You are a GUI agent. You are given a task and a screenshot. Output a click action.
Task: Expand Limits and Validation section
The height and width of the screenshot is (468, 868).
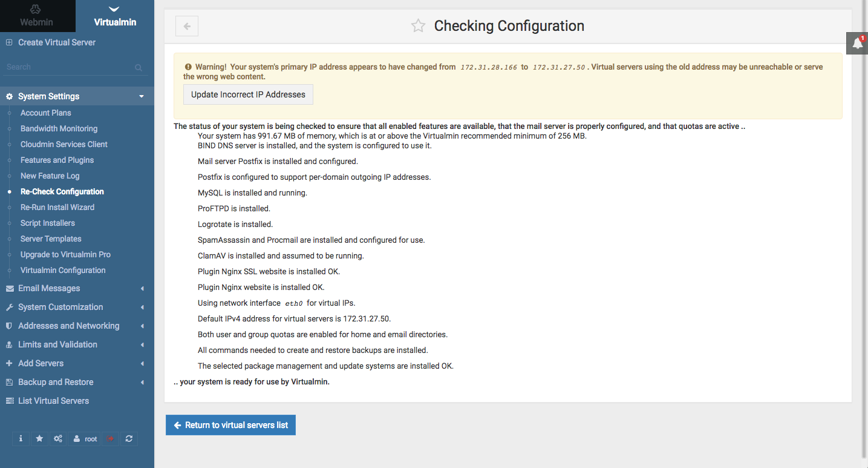coord(77,344)
